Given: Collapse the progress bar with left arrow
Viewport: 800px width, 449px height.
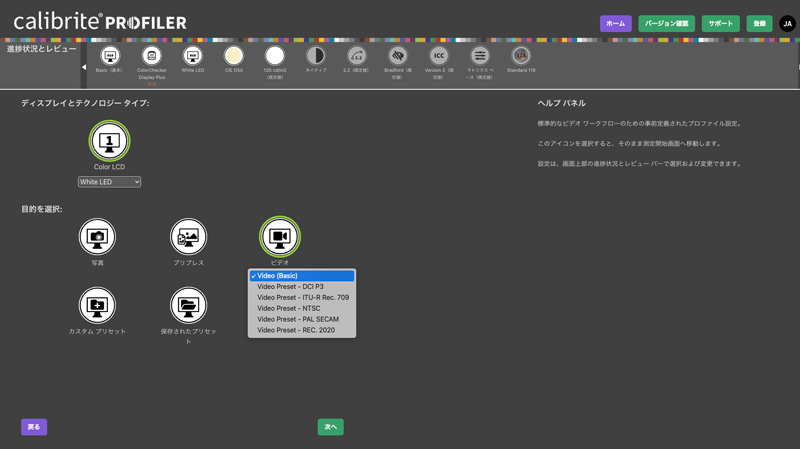Looking at the screenshot, I should [84, 67].
